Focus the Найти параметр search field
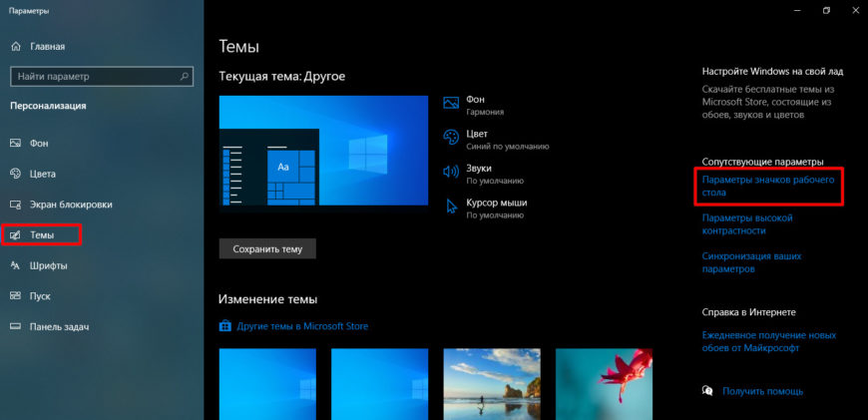The height and width of the screenshot is (420, 868). (x=102, y=77)
